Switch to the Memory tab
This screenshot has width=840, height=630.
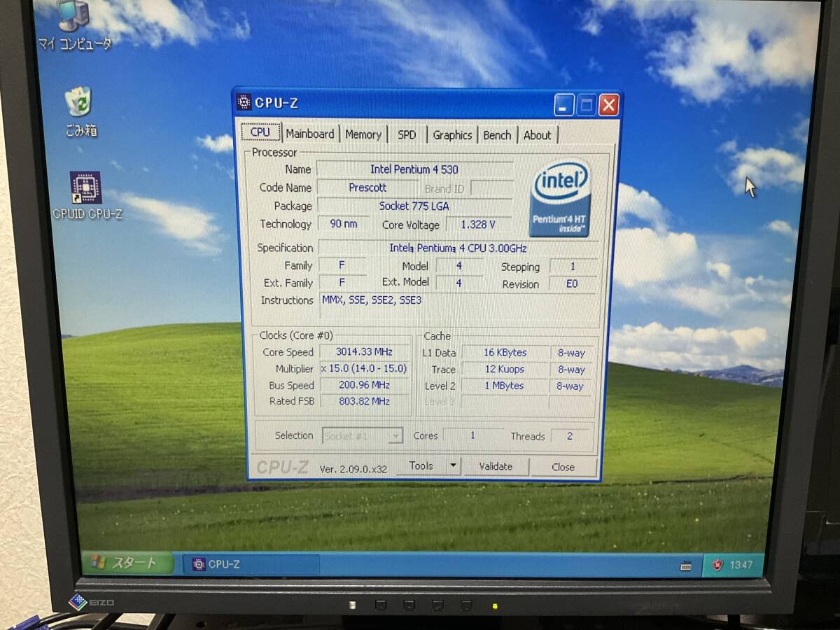(363, 134)
